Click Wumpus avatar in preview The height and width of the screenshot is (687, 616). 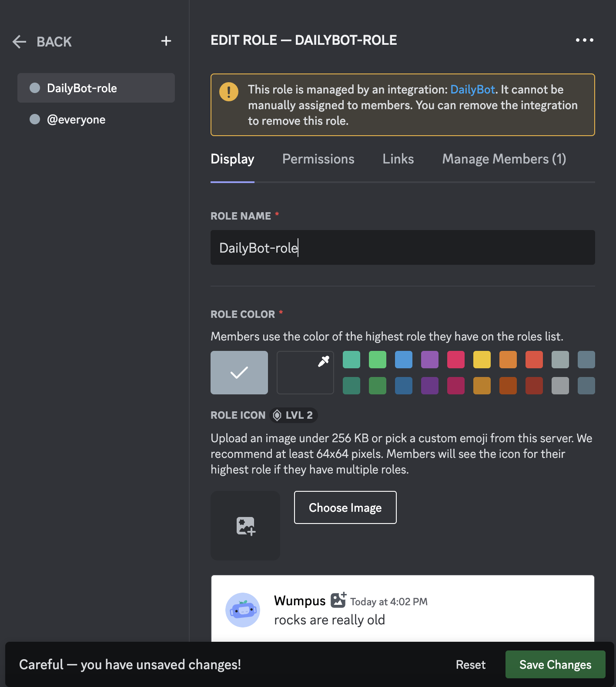243,610
